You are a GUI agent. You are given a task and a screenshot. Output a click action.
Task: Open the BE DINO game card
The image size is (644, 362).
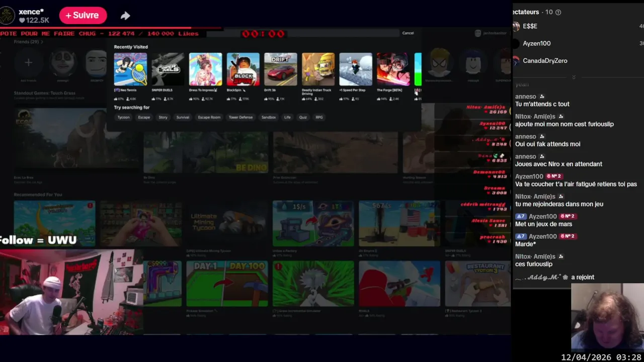206,152
